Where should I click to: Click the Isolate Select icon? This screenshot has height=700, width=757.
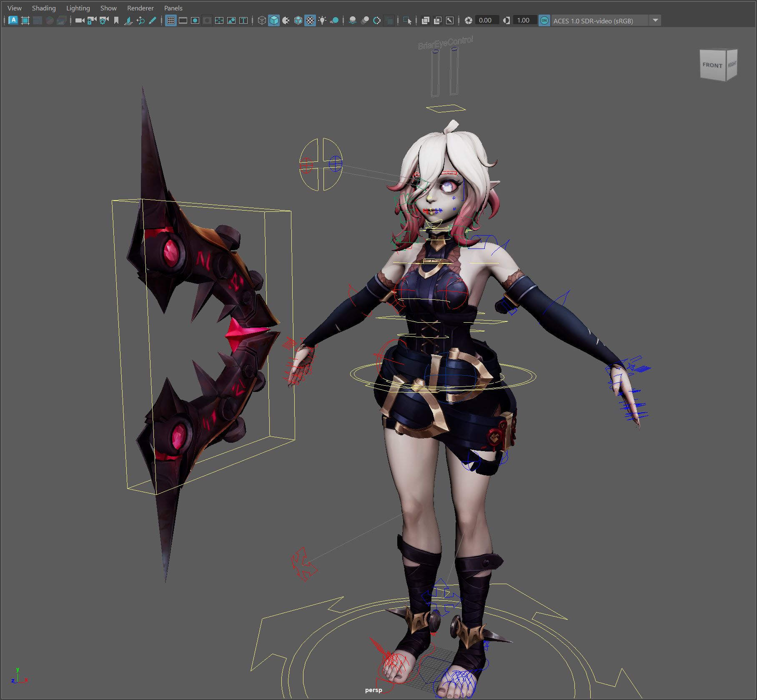(x=407, y=20)
